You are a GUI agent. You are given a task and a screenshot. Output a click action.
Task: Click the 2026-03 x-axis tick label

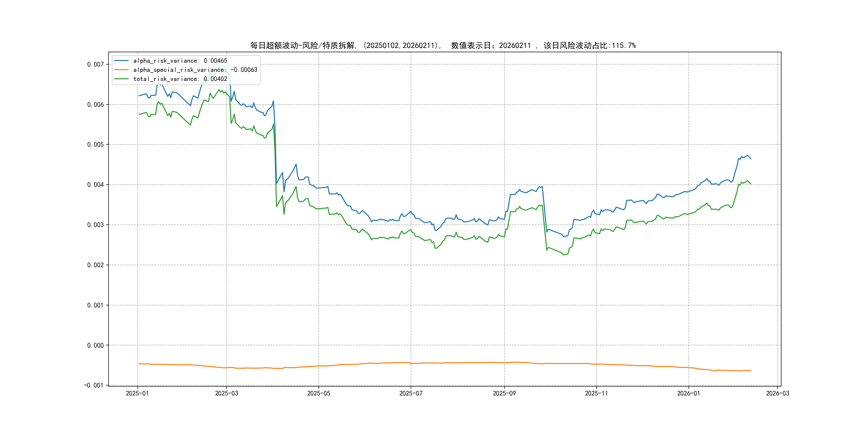777,393
